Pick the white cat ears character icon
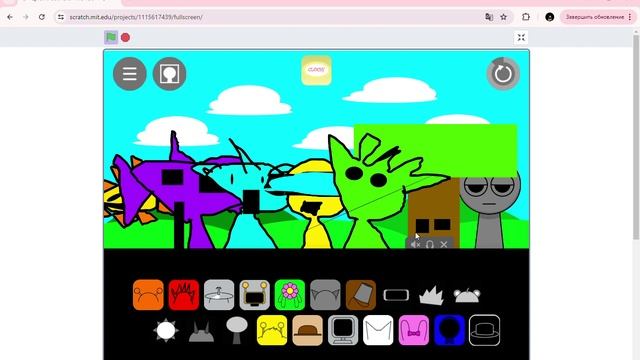Screen dimensions: 640x360 (x=378, y=330)
